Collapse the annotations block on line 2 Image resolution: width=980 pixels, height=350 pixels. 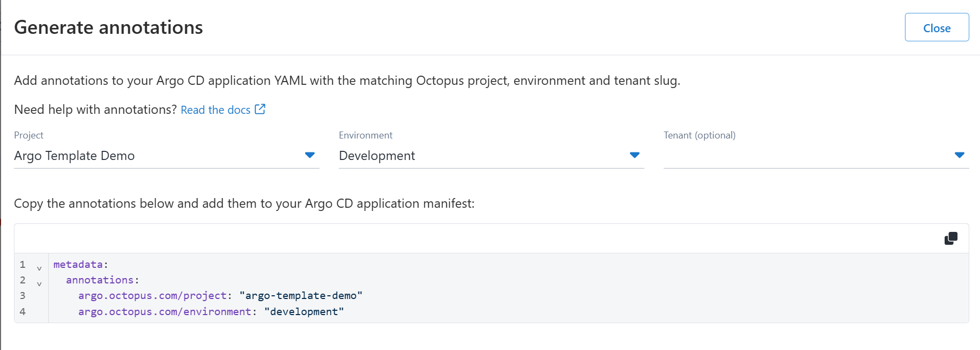tap(39, 283)
